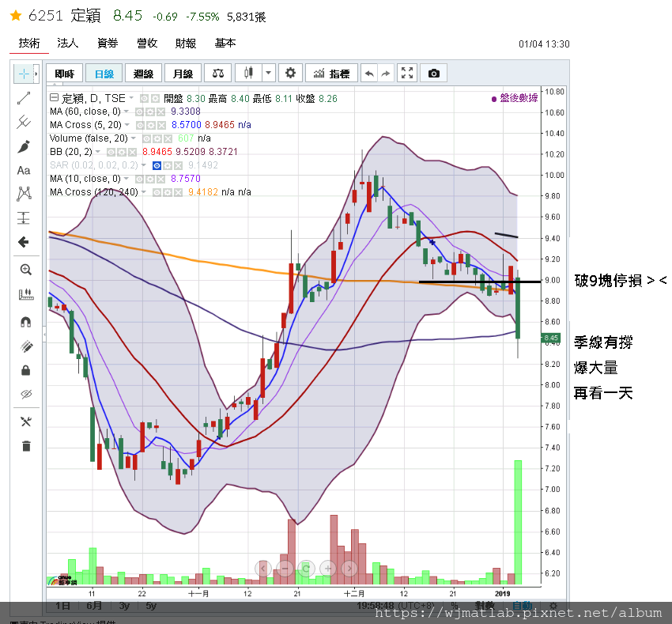672x624 pixels.
Task: Select the Aa text annotation tool
Action: tap(24, 170)
